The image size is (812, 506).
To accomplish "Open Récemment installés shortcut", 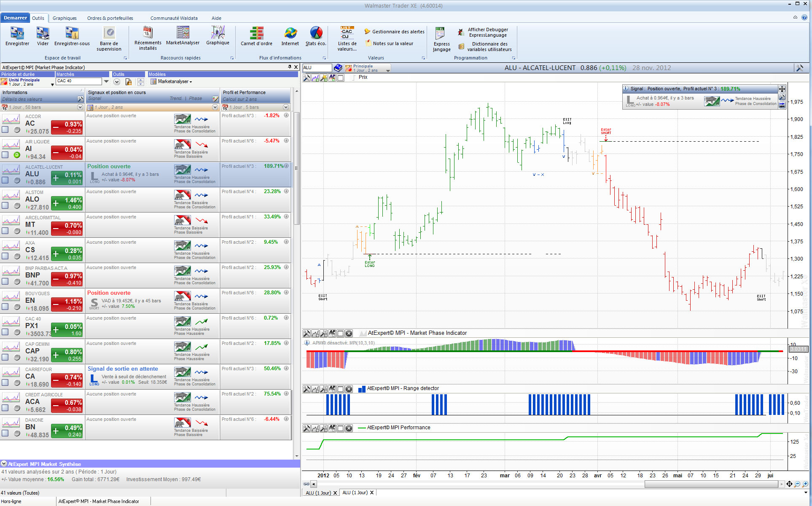I will coord(148,38).
